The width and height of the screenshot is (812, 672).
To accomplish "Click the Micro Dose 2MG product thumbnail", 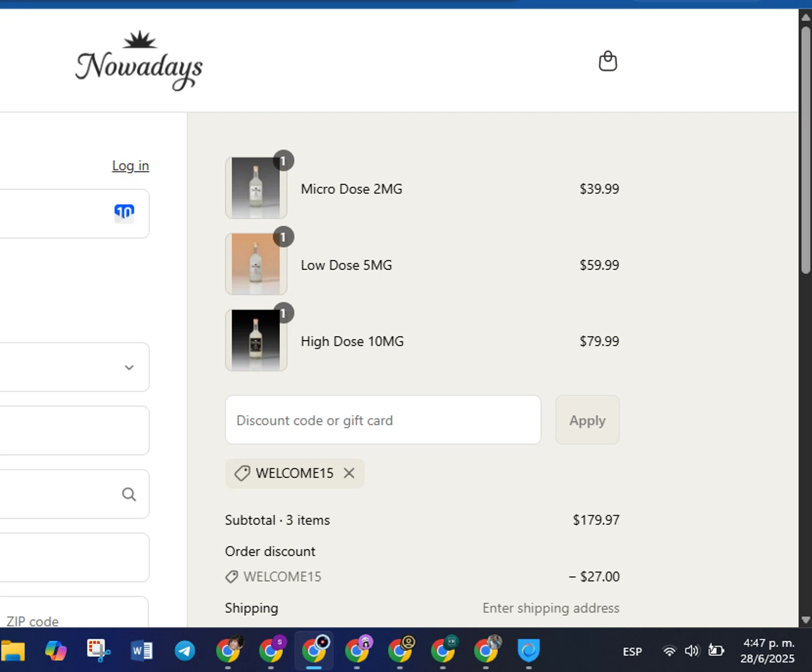I will 256,188.
